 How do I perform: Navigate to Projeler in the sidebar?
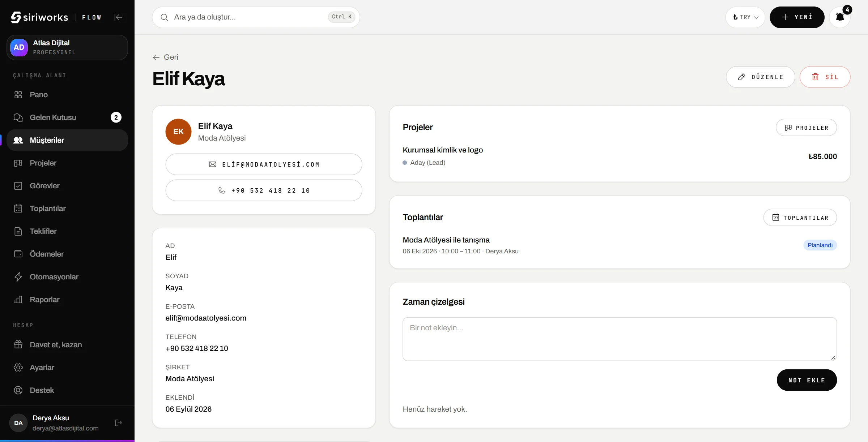[67, 163]
